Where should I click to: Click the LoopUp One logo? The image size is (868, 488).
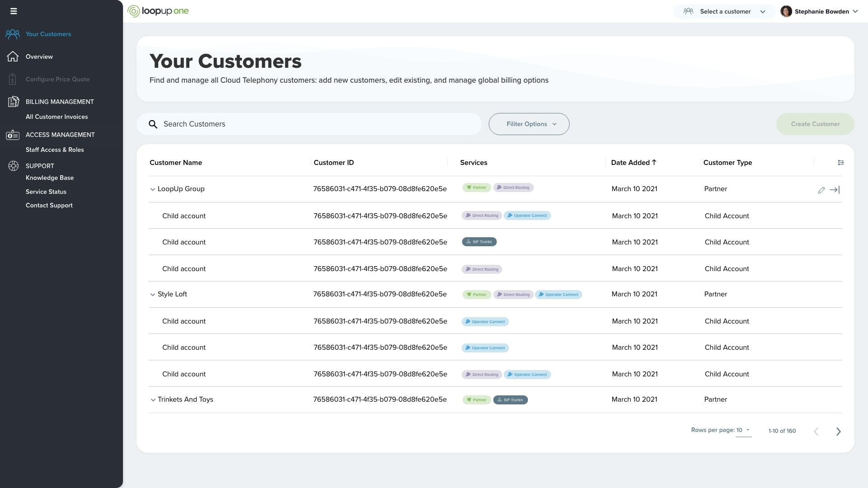[158, 11]
